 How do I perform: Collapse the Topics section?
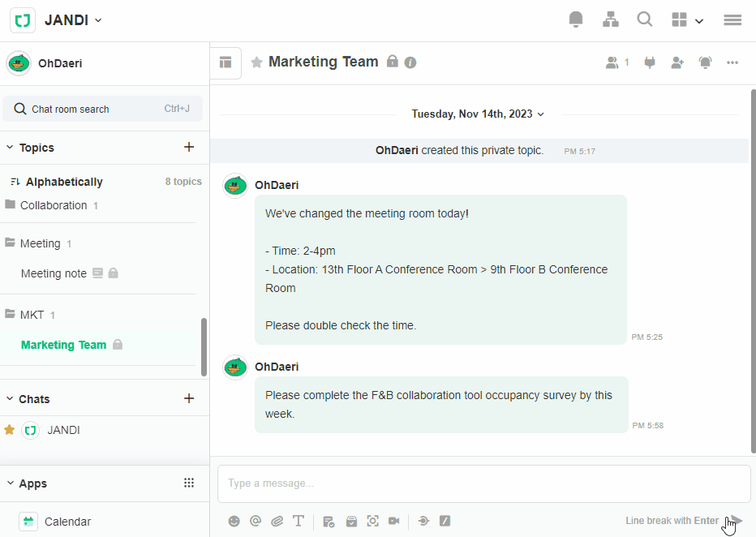click(x=10, y=148)
